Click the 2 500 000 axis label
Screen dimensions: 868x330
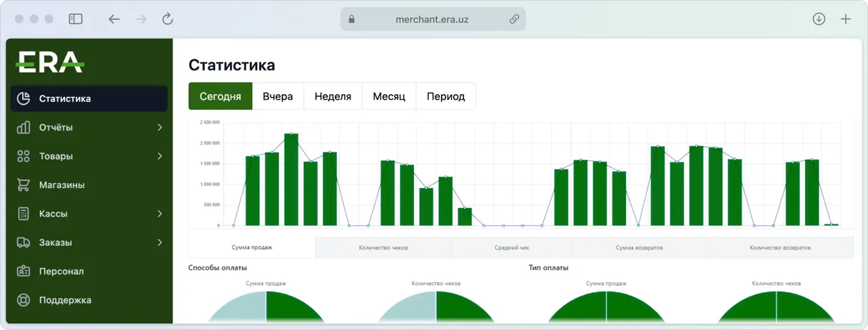[x=208, y=123]
